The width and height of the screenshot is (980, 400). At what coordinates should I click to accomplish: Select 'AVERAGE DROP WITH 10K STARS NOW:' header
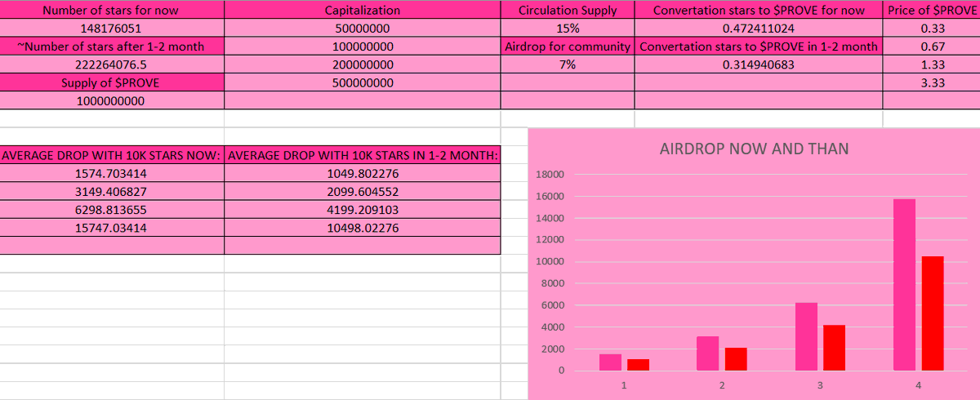pos(111,156)
